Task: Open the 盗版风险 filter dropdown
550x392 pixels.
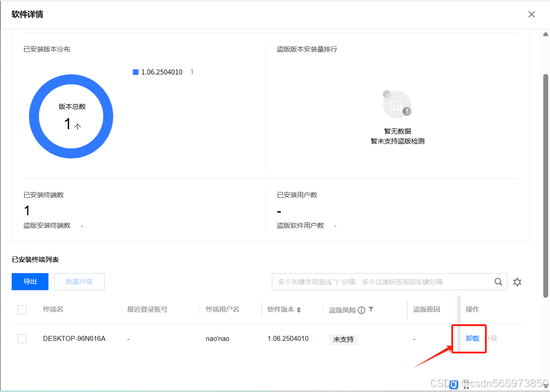Action: pos(371,309)
